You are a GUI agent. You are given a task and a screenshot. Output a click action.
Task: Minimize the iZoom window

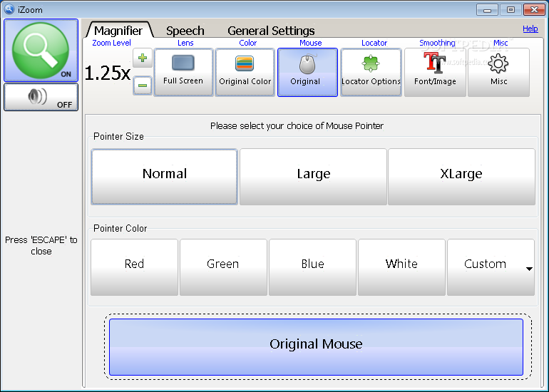[487, 10]
